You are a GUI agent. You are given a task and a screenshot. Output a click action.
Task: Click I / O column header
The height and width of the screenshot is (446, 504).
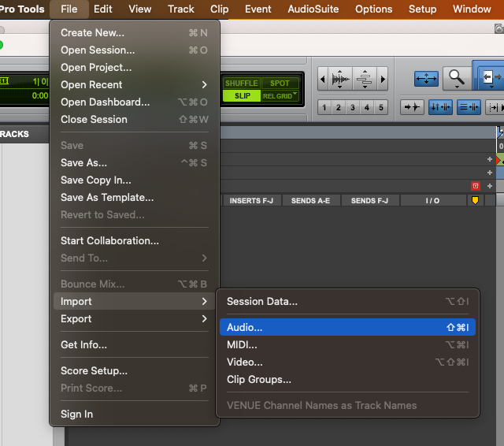432,201
